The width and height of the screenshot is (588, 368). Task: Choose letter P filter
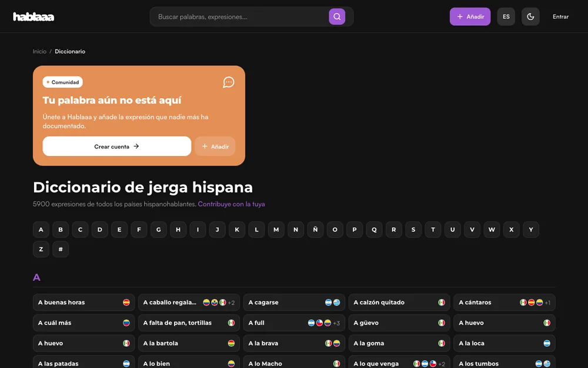click(x=355, y=230)
